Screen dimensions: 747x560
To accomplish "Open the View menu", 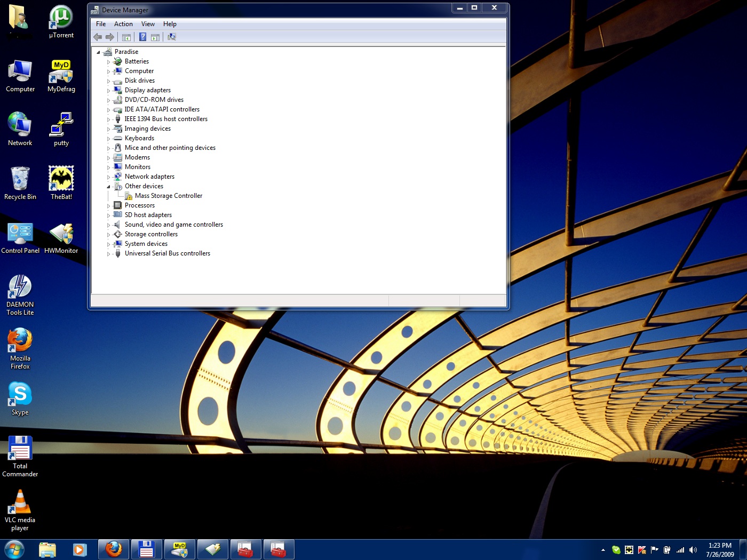I will (148, 24).
